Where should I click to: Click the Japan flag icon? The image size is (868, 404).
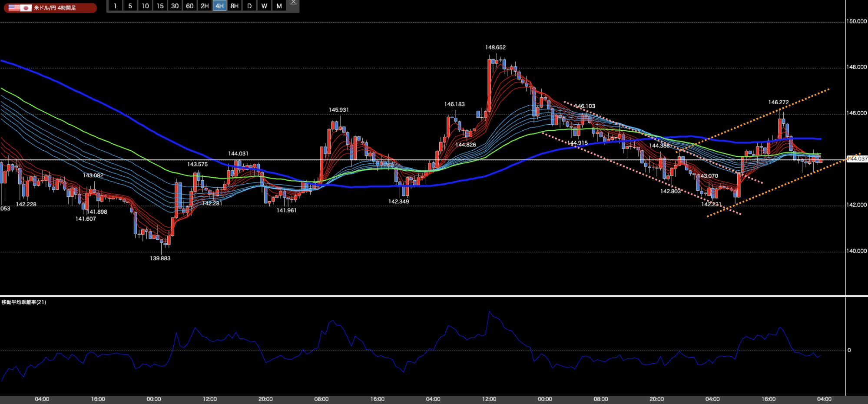coord(26,8)
